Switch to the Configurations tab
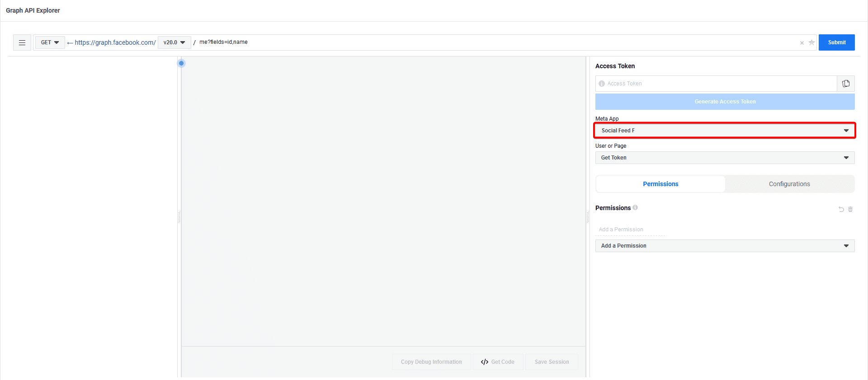Viewport: 868px width, 380px height. pos(789,184)
